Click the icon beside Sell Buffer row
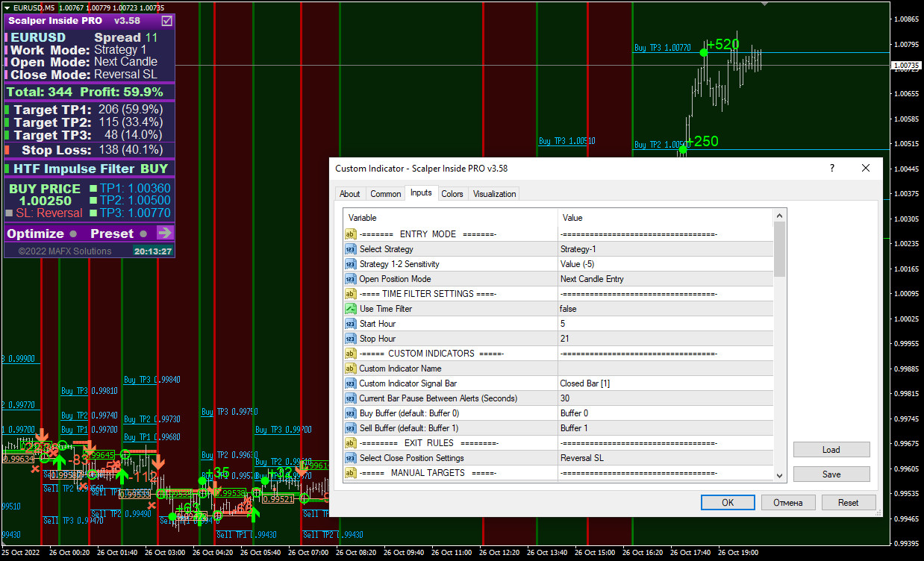924x561 pixels. [x=350, y=428]
